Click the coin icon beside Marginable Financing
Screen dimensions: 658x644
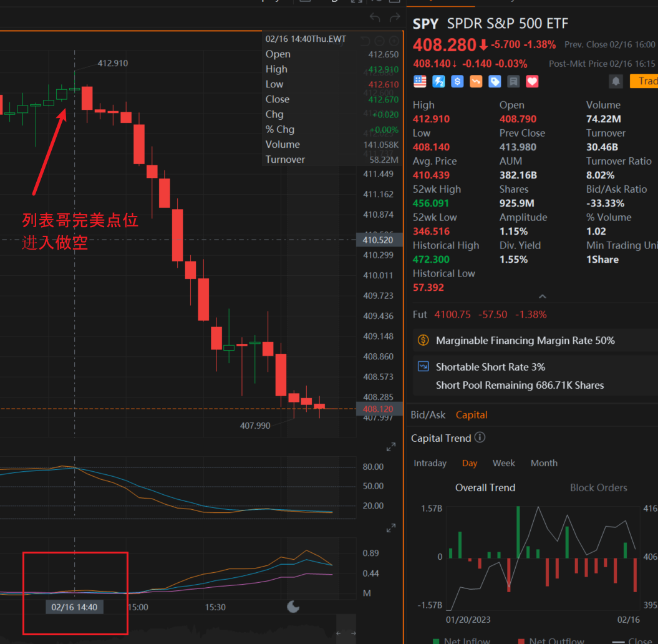423,340
